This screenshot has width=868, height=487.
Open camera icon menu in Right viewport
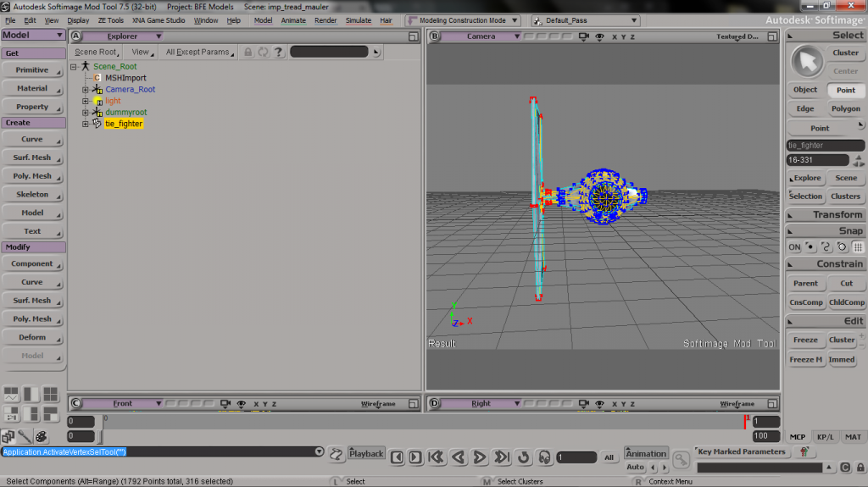point(583,404)
